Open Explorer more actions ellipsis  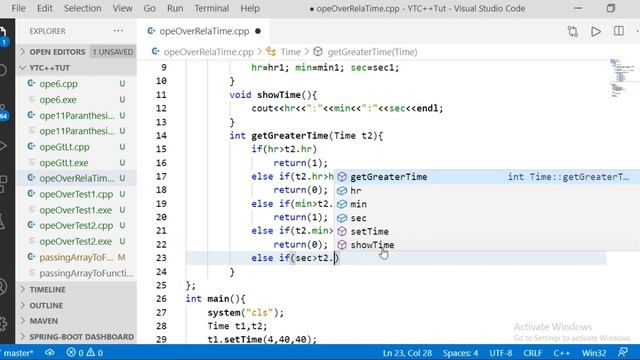coord(118,31)
